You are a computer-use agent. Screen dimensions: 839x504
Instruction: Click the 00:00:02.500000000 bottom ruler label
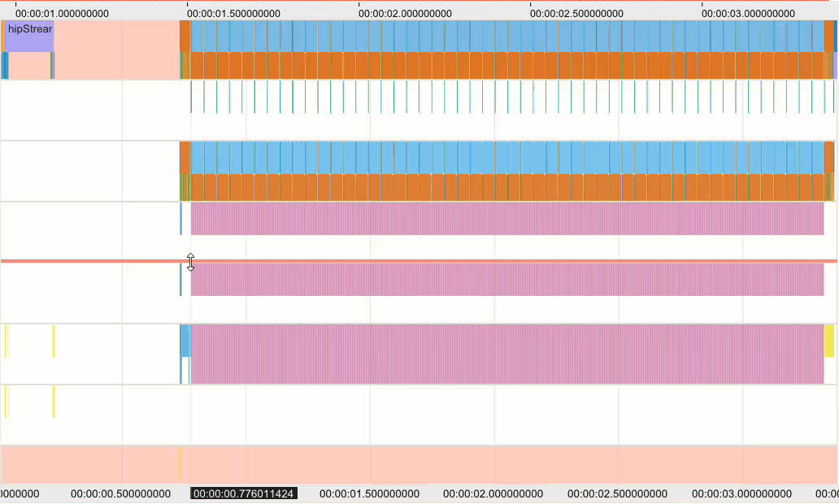coord(617,493)
